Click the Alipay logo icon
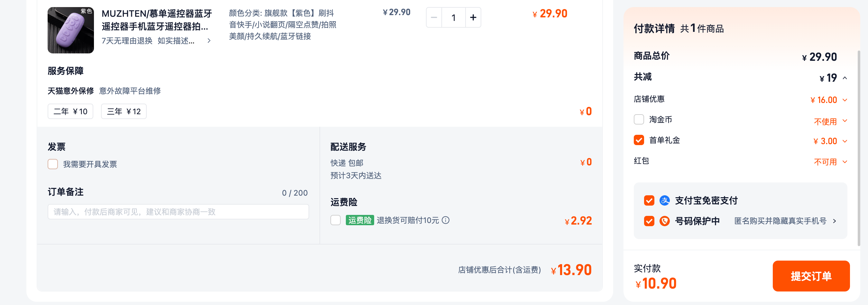868x305 pixels. (664, 200)
